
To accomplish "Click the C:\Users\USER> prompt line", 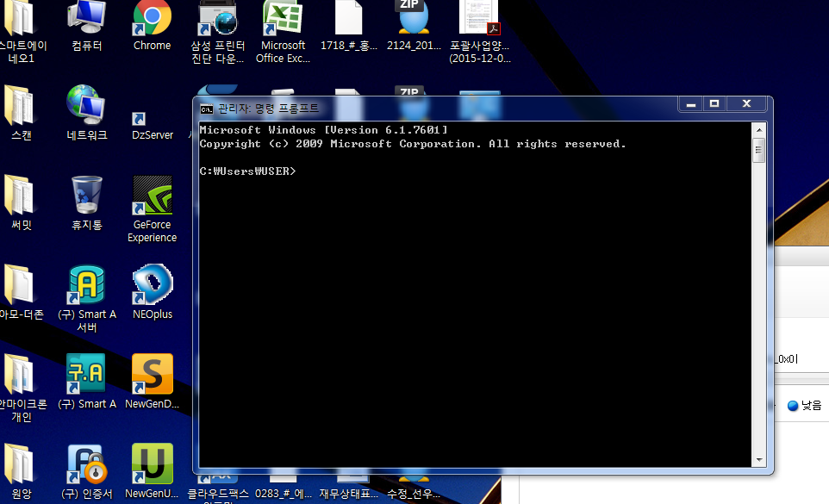I will (247, 171).
